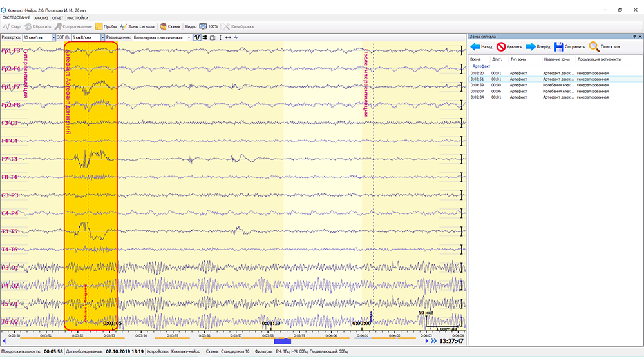Click the vertical scale arrows icon
Viewport: 644px width, 363px height.
point(220,37)
